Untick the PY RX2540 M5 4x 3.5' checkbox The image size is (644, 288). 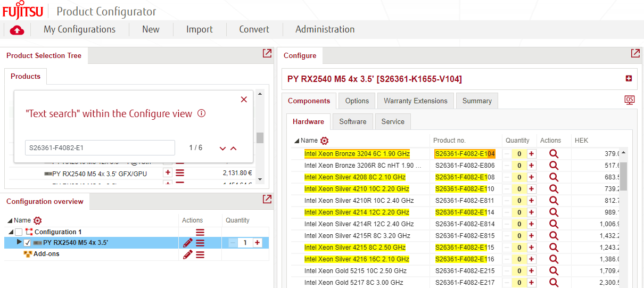[27, 243]
